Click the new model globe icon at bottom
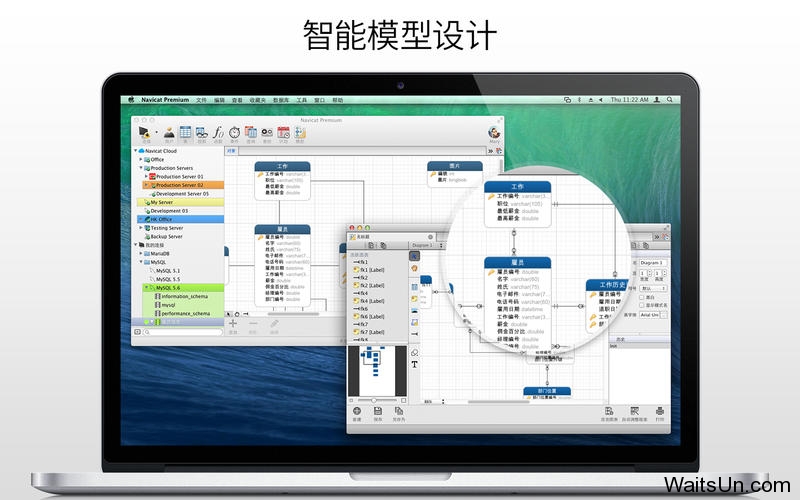 tap(357, 411)
